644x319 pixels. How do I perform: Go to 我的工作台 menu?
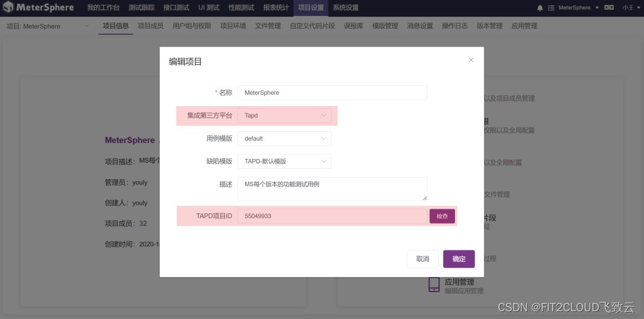point(103,8)
